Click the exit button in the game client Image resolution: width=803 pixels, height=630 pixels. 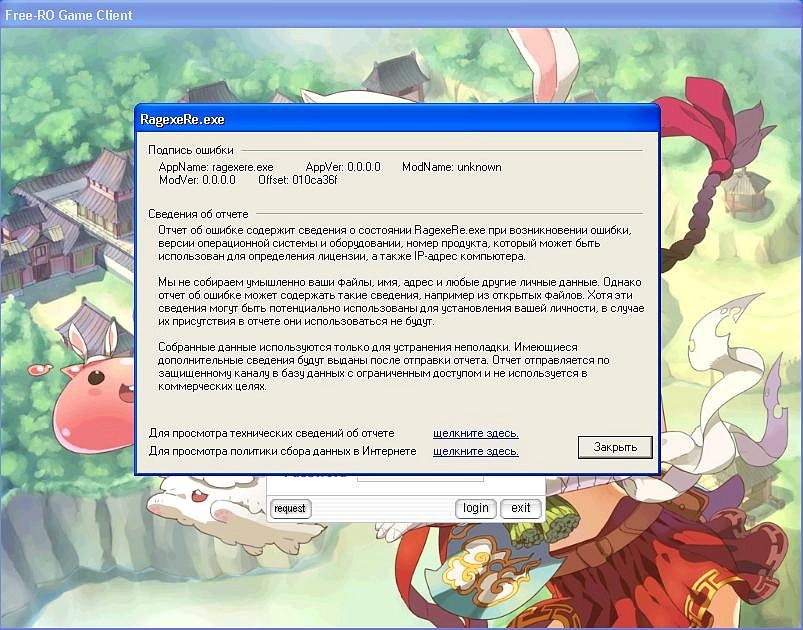520,508
